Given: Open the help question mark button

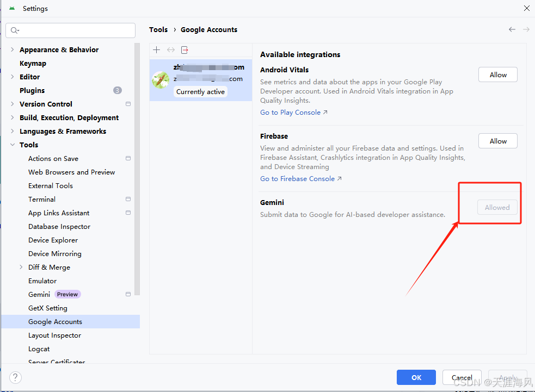Looking at the screenshot, I should coord(15,377).
